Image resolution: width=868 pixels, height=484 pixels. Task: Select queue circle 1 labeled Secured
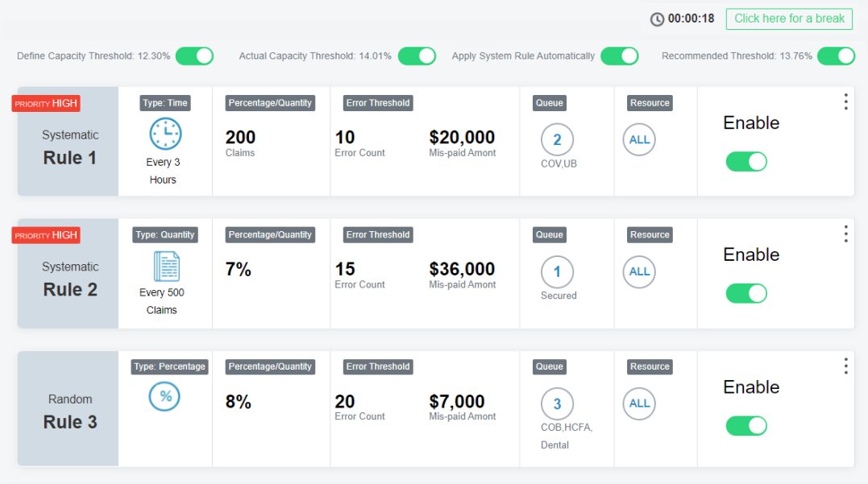coord(557,271)
